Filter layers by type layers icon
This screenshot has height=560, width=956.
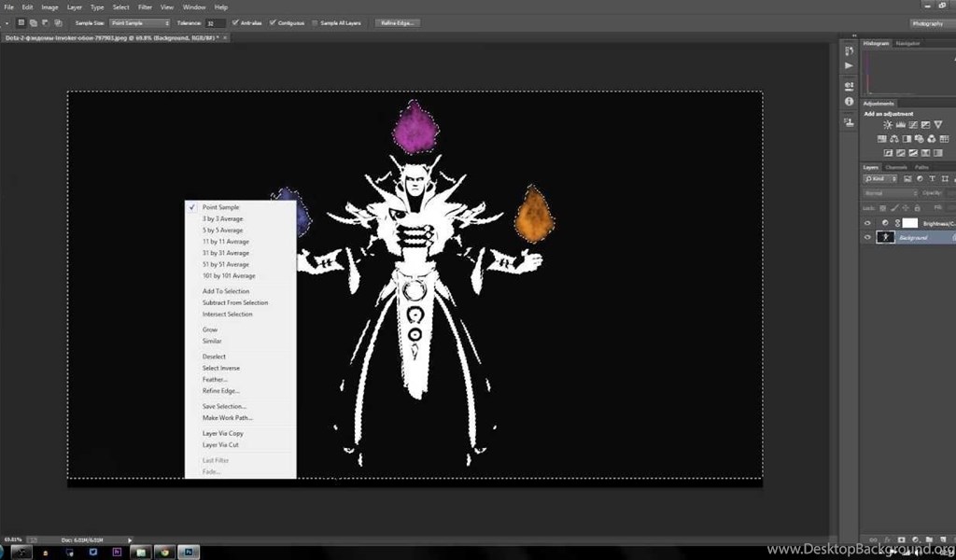[x=933, y=178]
